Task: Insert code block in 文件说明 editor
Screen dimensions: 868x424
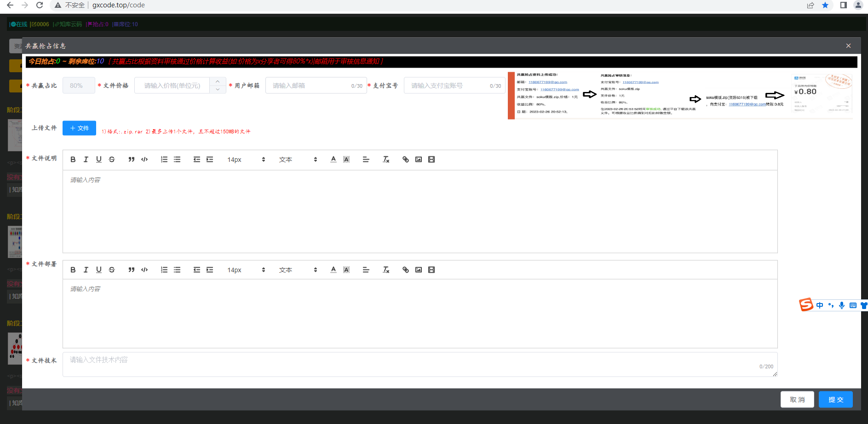Action: (144, 160)
